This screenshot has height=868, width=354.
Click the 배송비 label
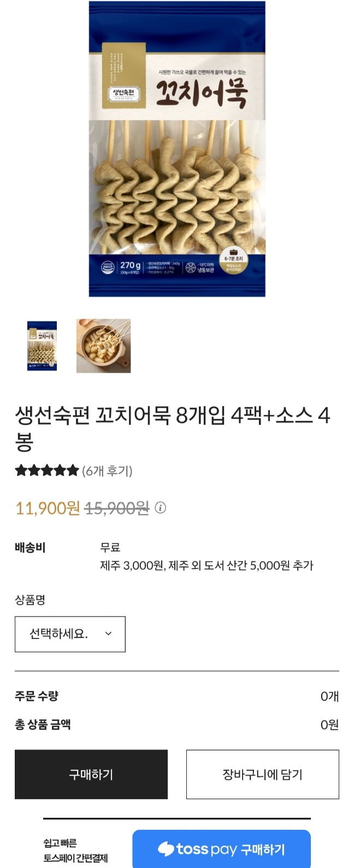click(x=30, y=547)
